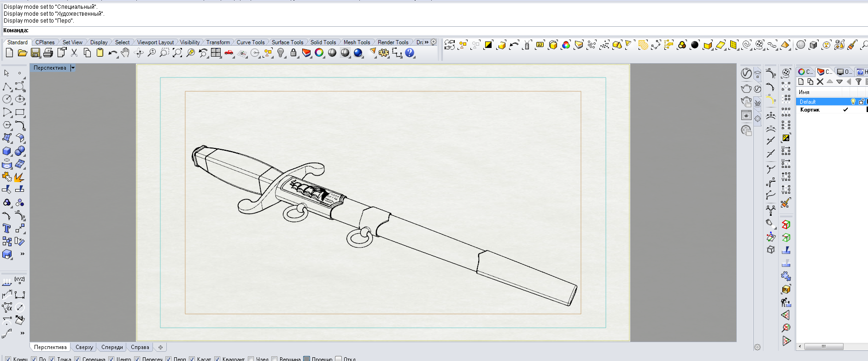This screenshot has width=868, height=361.
Task: Expand more tools under left sidebar bottom chevron
Action: tap(22, 333)
